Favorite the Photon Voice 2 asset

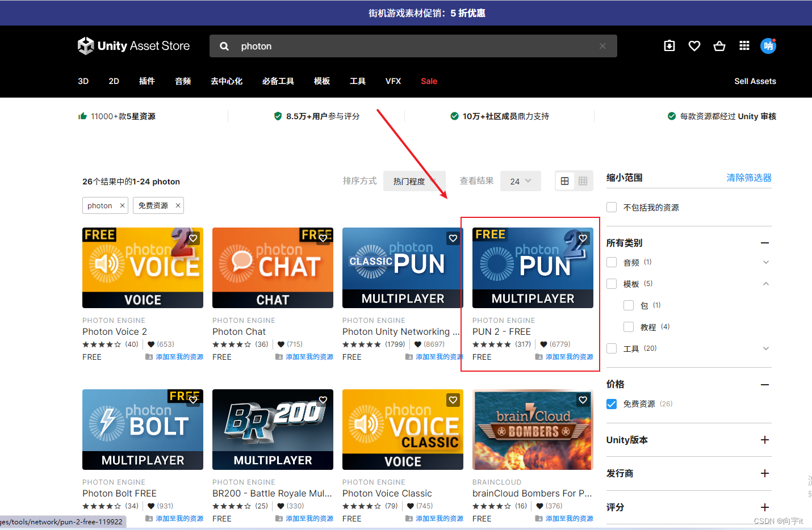pos(193,238)
